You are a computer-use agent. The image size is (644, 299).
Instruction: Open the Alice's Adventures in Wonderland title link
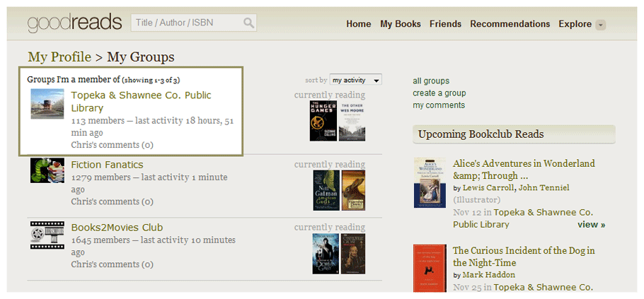click(x=524, y=170)
